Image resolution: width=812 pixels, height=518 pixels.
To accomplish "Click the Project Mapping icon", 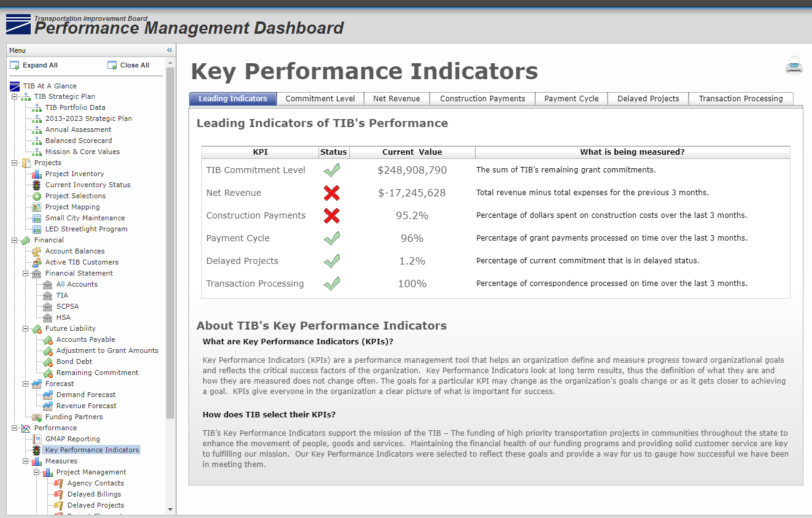I will click(x=37, y=207).
